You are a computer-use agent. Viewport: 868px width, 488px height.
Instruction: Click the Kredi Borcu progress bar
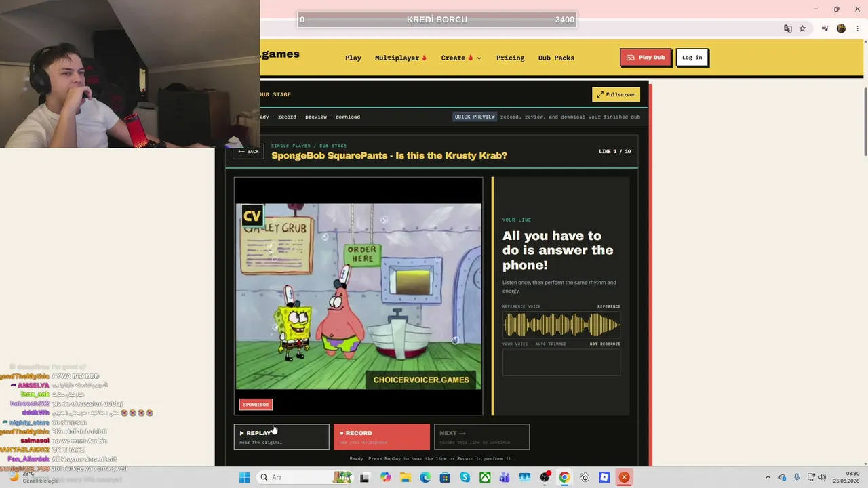pyautogui.click(x=437, y=20)
